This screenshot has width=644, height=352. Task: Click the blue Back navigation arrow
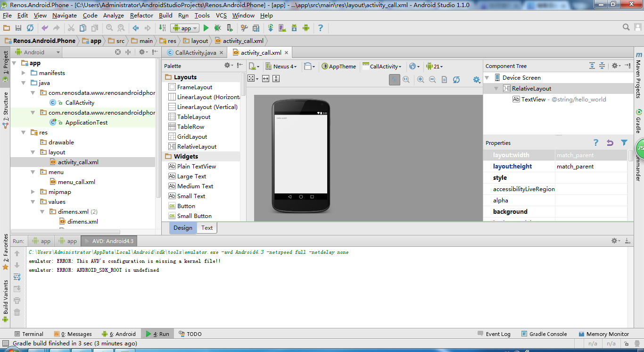(136, 28)
